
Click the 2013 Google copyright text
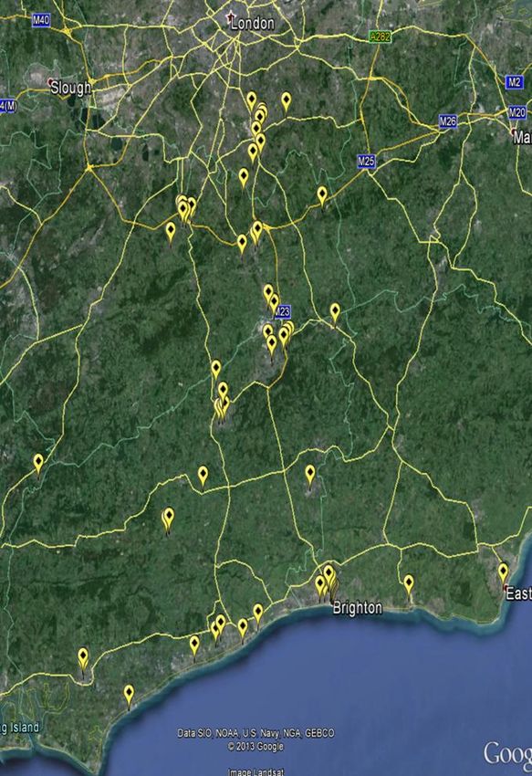[x=256, y=747]
